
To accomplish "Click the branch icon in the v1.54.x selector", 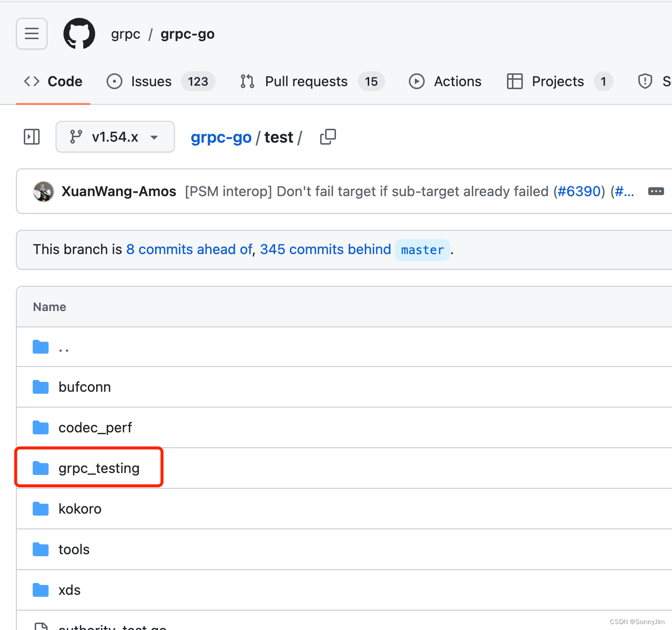I will tap(76, 137).
